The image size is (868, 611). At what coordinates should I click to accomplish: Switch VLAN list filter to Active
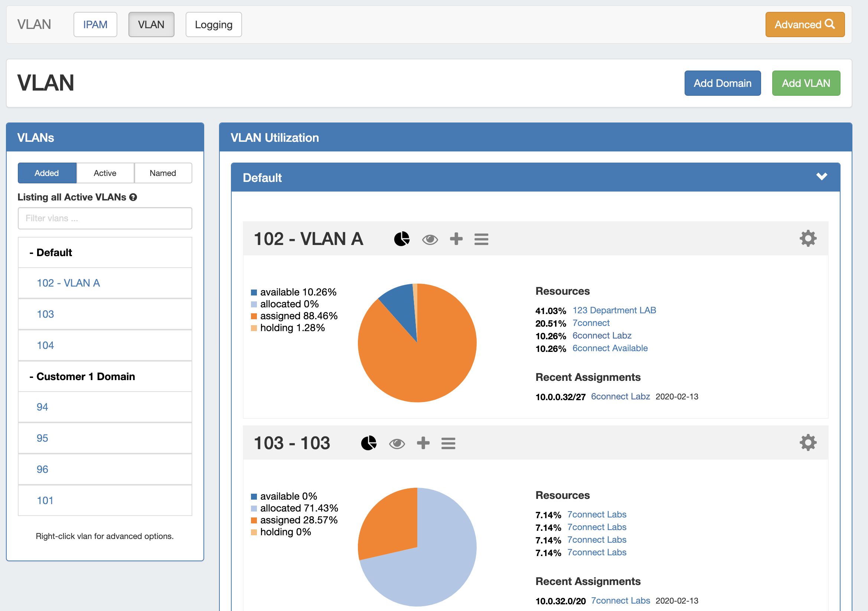105,173
